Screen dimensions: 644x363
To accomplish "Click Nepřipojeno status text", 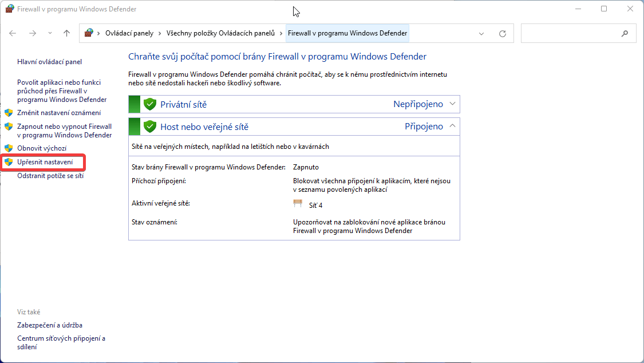I will 418,104.
